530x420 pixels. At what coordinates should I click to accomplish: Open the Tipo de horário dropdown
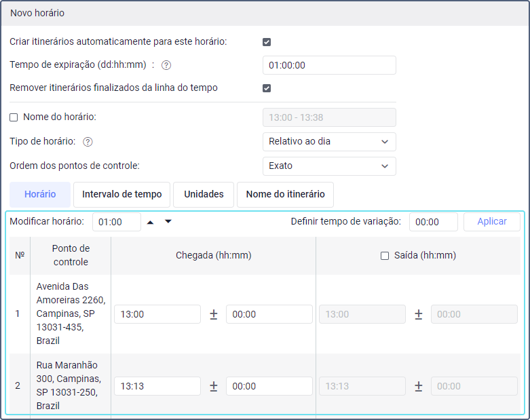click(328, 142)
